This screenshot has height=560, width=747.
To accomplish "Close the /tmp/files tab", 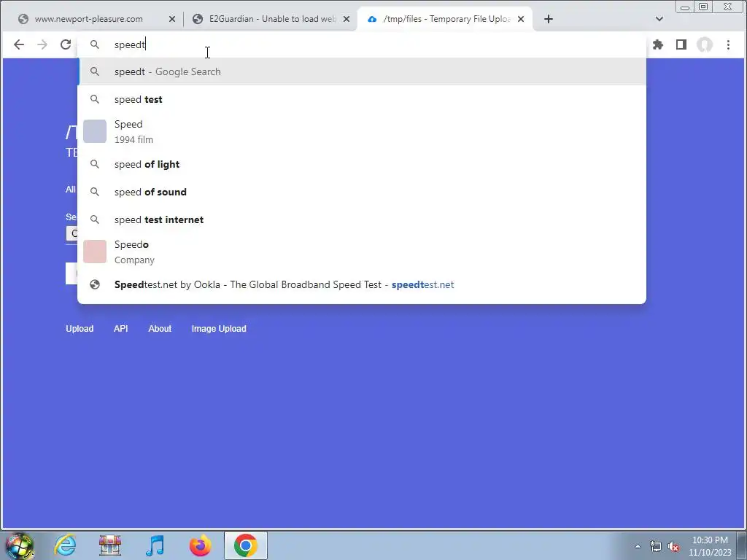I will click(521, 19).
